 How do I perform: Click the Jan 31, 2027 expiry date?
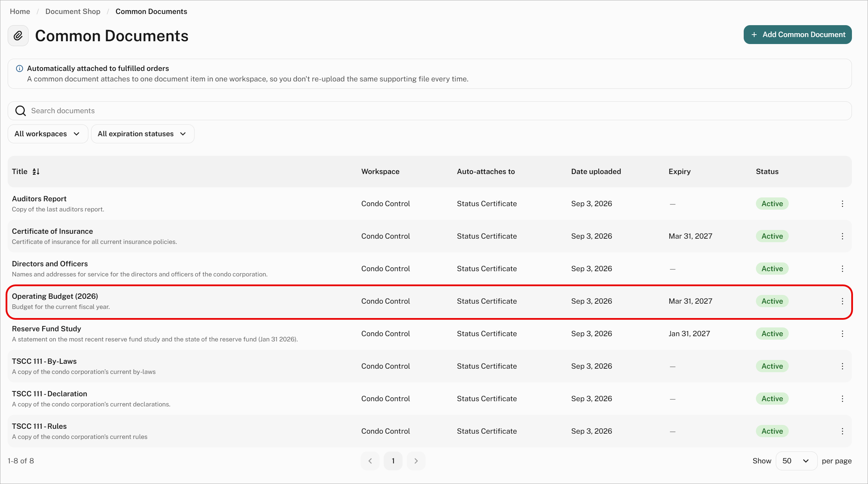point(689,334)
